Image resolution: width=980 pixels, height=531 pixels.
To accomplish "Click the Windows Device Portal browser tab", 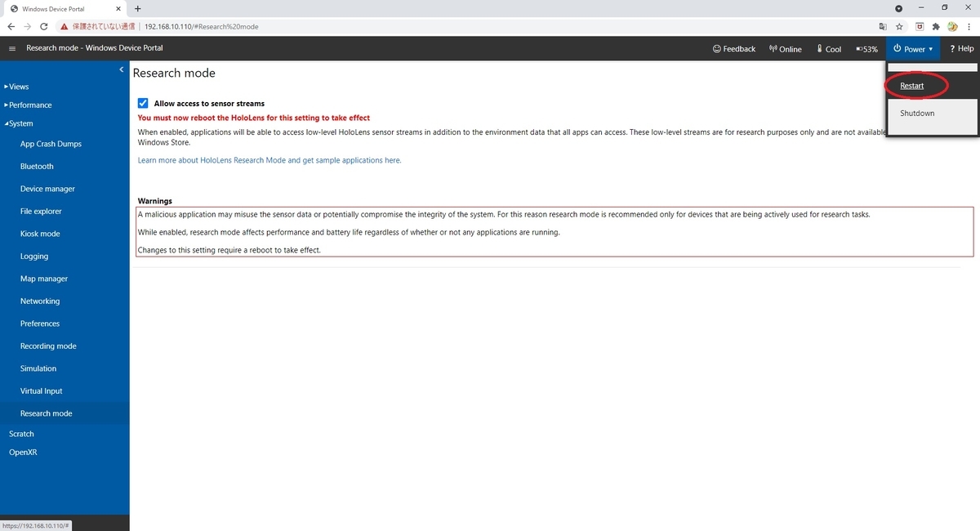I will pos(64,8).
